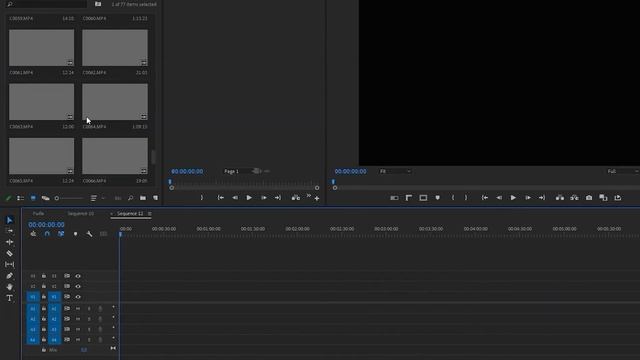The width and height of the screenshot is (640, 360).
Task: Switch project panel to Freeform view
Action: 45,198
